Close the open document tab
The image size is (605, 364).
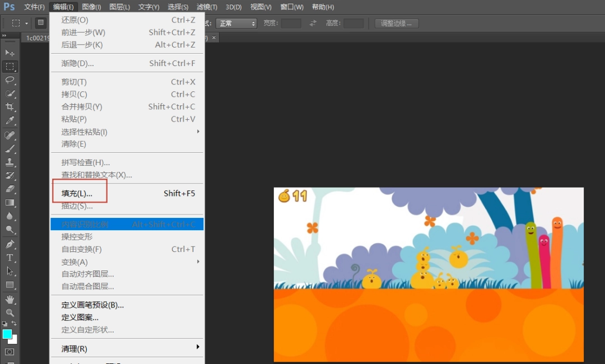(214, 38)
